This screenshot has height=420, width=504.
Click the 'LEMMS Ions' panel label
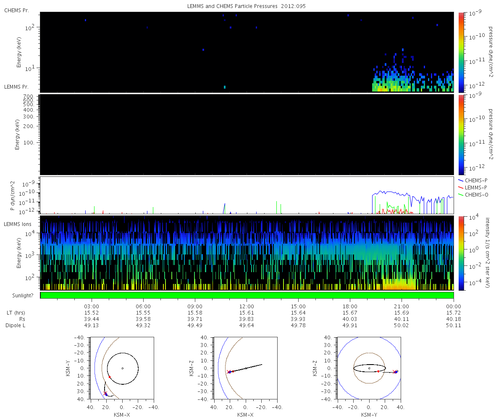(x=18, y=225)
